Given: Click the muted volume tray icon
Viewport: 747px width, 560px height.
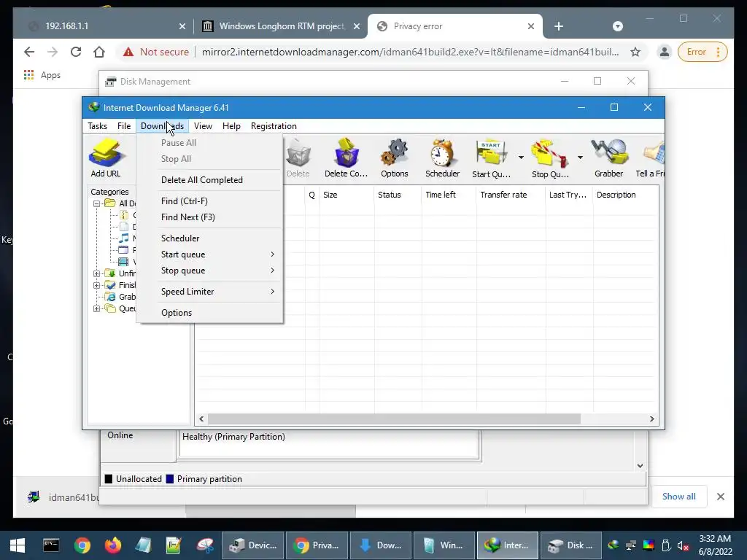Looking at the screenshot, I should [x=683, y=545].
